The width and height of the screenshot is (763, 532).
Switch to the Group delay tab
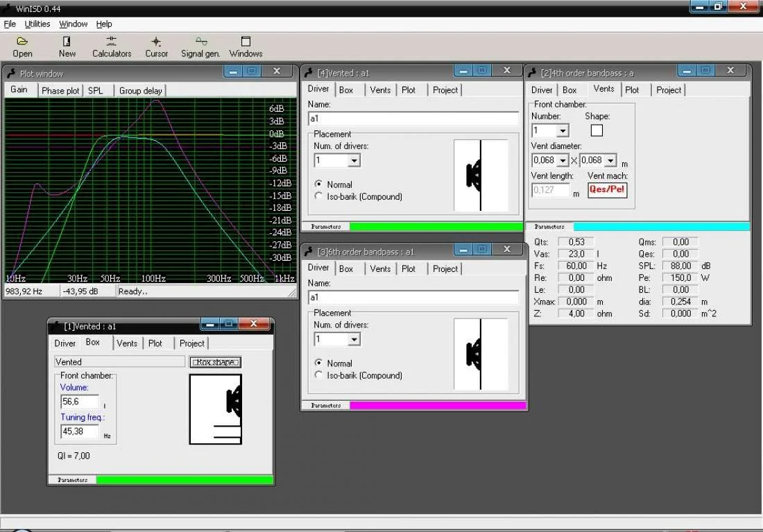[x=140, y=90]
